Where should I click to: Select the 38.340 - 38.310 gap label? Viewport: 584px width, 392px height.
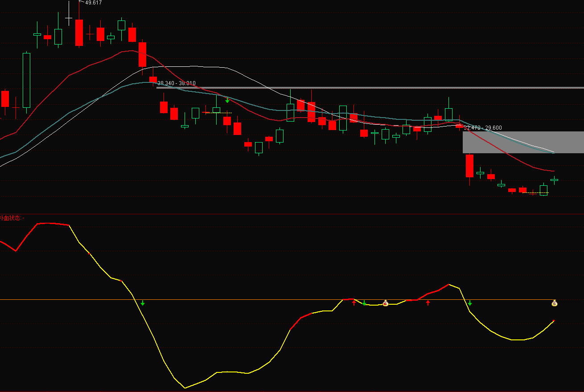(x=177, y=83)
